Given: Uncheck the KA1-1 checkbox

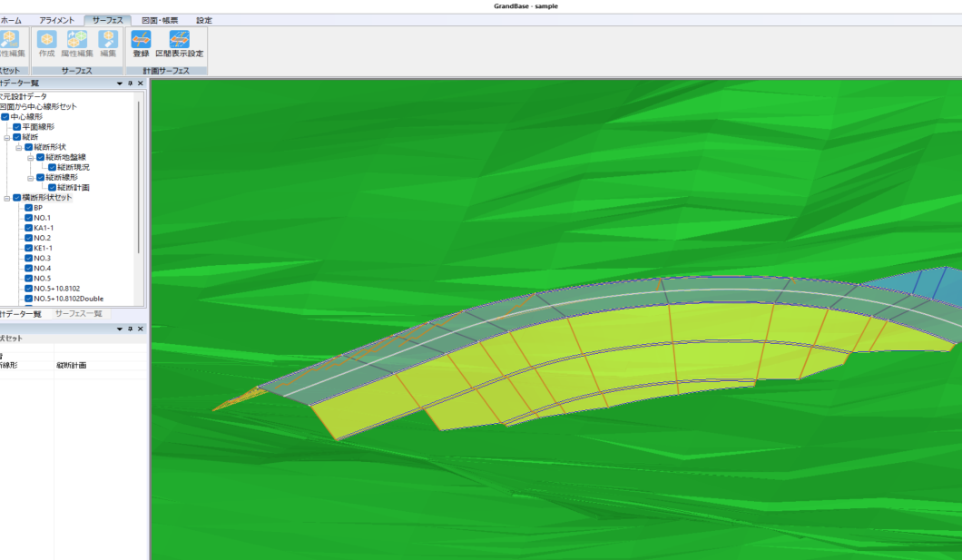Looking at the screenshot, I should click(29, 228).
